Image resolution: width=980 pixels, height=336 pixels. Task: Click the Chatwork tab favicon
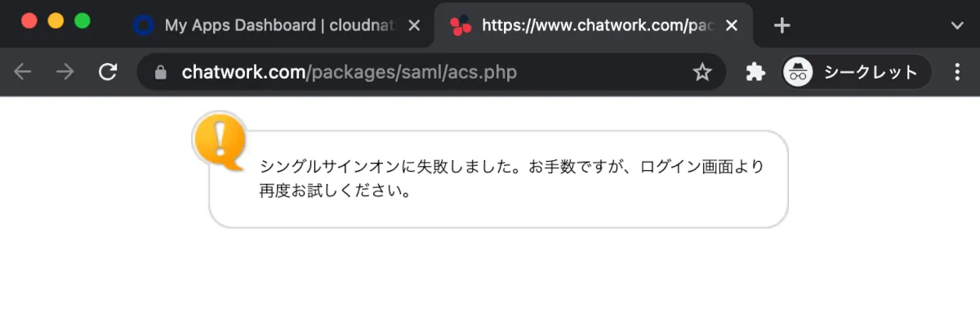coord(461,25)
